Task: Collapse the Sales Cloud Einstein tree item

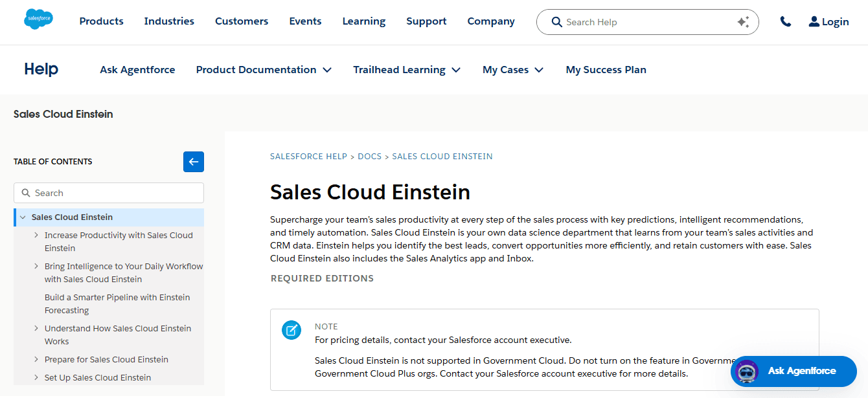Action: [x=23, y=217]
